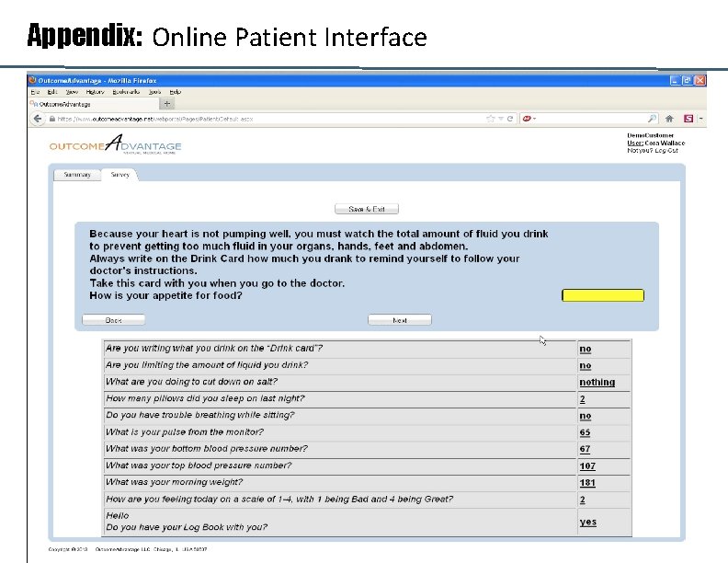Click the red S toolbar icon
The width and height of the screenshot is (728, 563).
(688, 119)
